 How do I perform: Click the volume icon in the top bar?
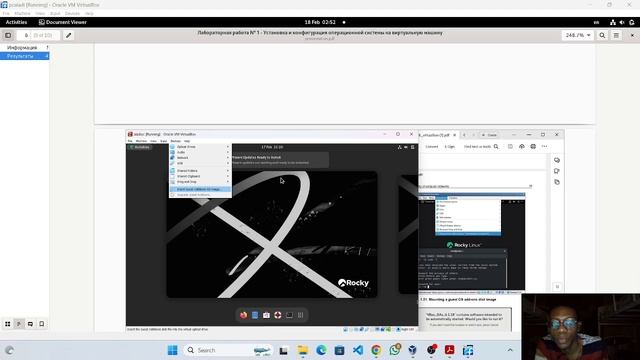(622, 22)
